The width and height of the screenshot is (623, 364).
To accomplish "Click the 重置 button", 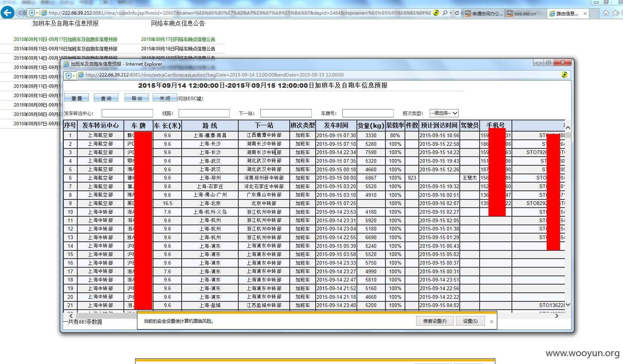I will click(77, 98).
